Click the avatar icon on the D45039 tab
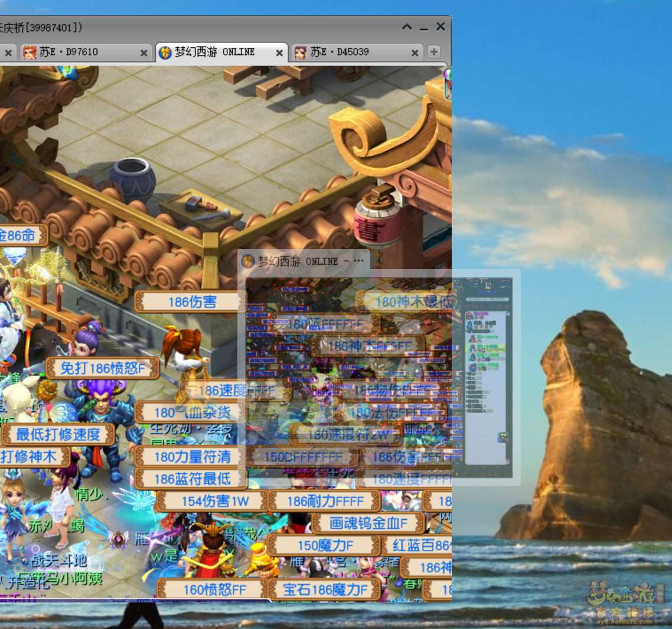Viewport: 672px width, 629px height. (301, 53)
